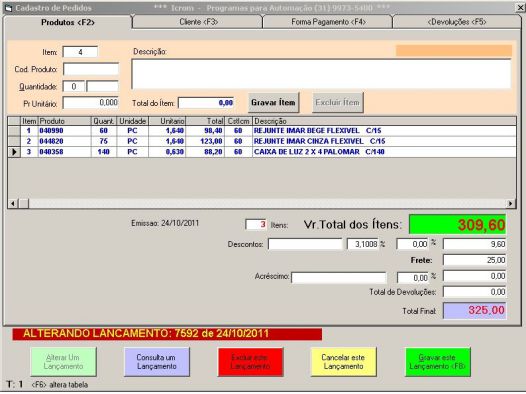526x394 pixels.
Task: Click the Pr Unitário field
Action: (91, 103)
